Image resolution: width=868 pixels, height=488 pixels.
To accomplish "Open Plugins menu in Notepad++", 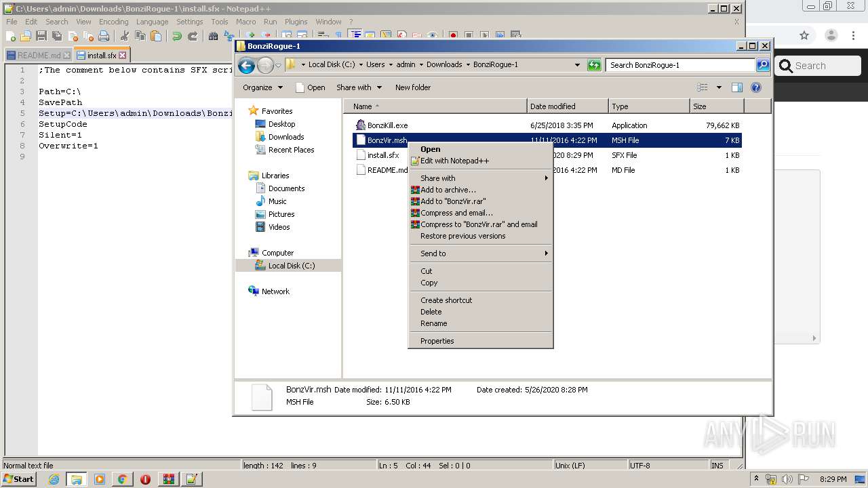I will point(296,22).
